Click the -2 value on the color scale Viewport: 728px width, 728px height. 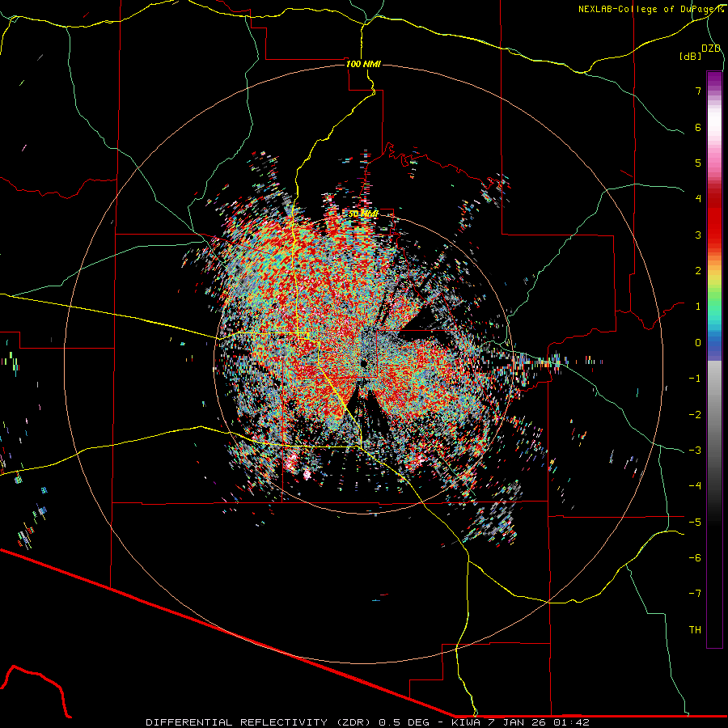[x=695, y=414]
